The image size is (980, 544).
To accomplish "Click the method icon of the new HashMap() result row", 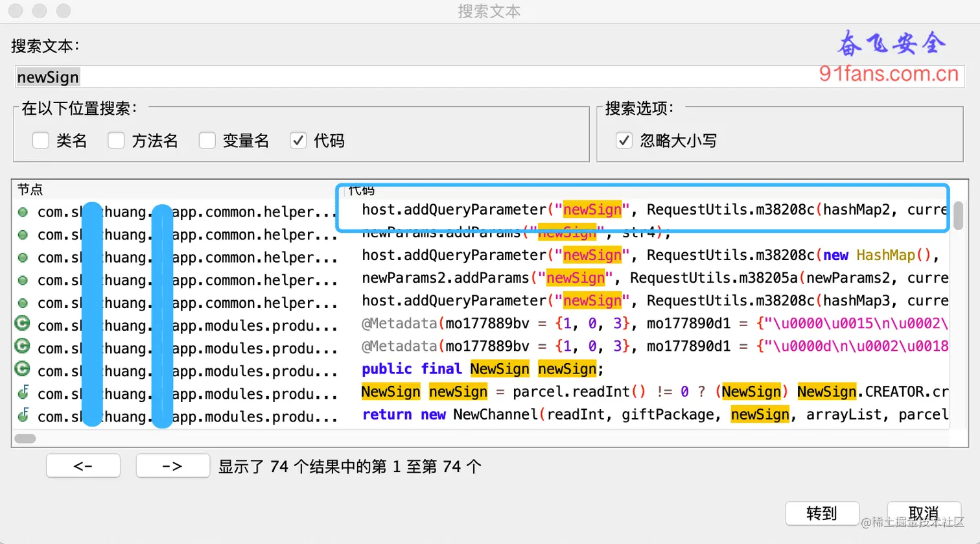I will (23, 257).
